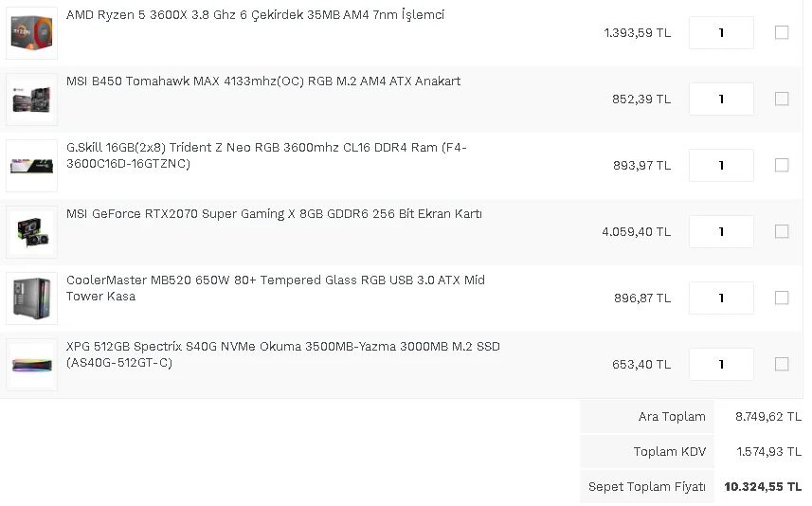This screenshot has height=506, width=812.
Task: Click the MSI B450 Tomahawk motherboard thumbnail
Action: 31,99
